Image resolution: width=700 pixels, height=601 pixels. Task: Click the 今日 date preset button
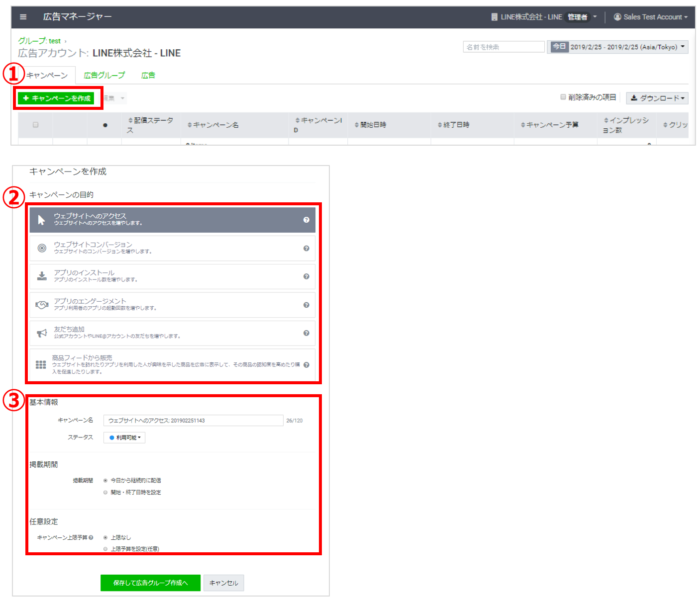[559, 47]
